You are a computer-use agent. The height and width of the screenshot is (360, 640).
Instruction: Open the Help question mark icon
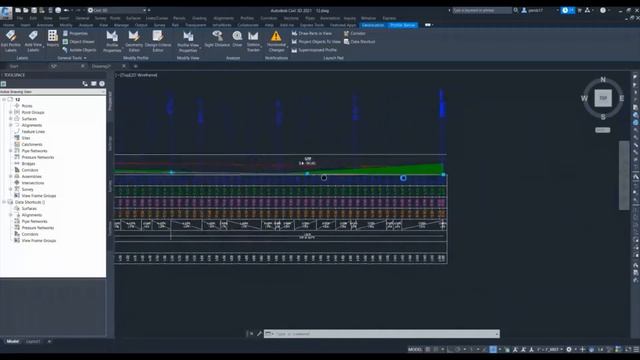(x=603, y=10)
